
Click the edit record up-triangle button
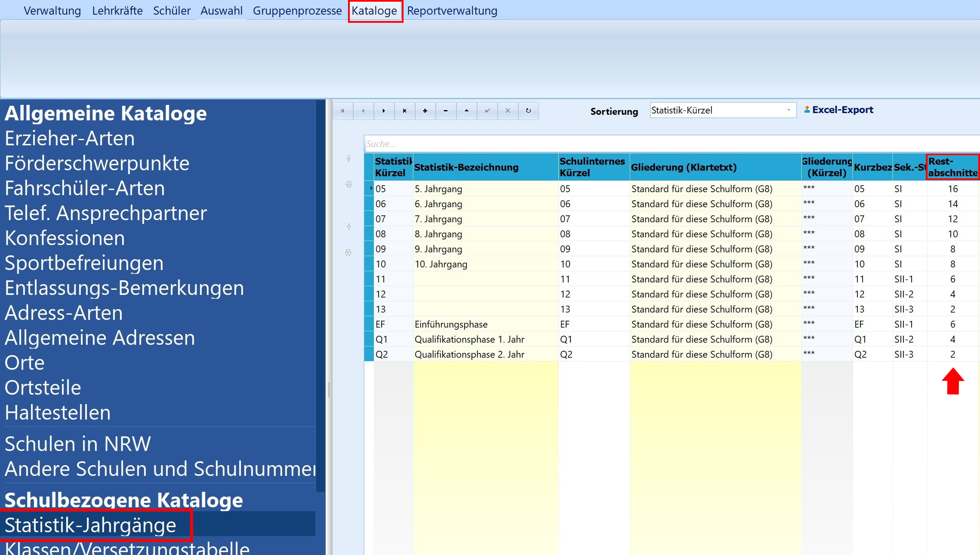click(x=466, y=111)
